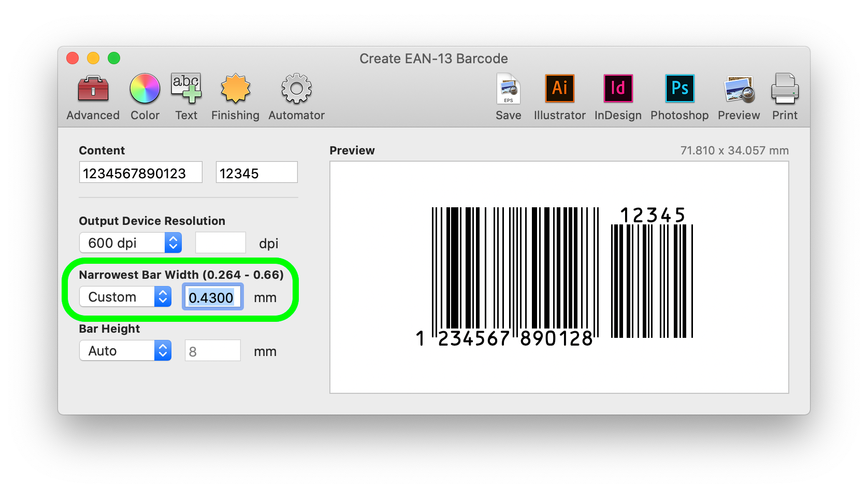Click the 71.810 x 34.057 mm size text
The height and width of the screenshot is (484, 868).
pos(734,150)
